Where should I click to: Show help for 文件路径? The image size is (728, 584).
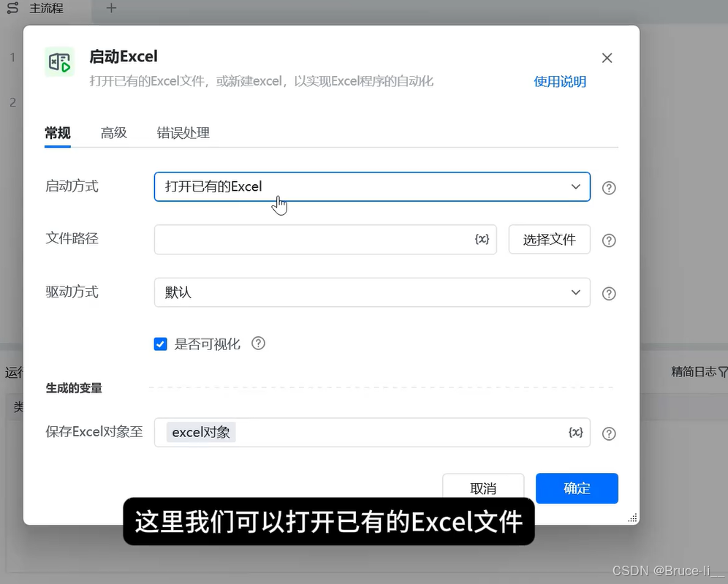[x=609, y=240]
